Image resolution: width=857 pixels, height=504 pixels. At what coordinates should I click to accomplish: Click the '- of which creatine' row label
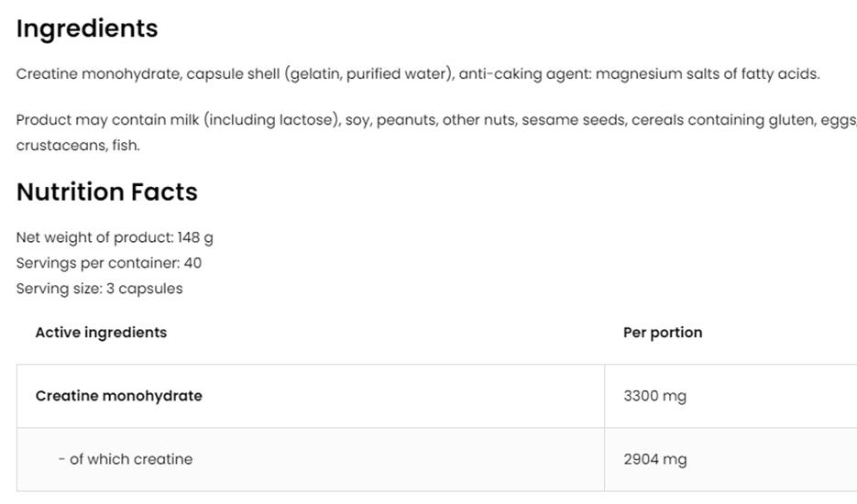click(x=125, y=459)
